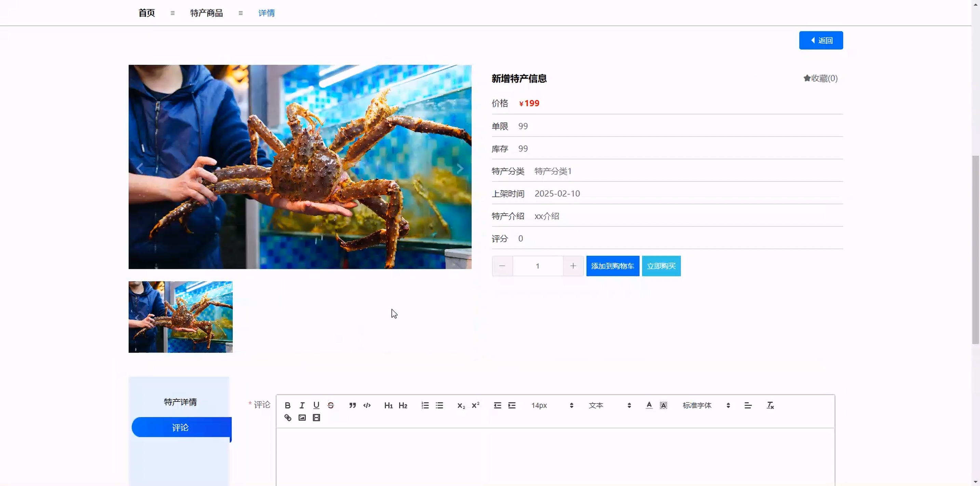The image size is (980, 486).
Task: Toggle bold formatting in comment editor
Action: point(288,405)
